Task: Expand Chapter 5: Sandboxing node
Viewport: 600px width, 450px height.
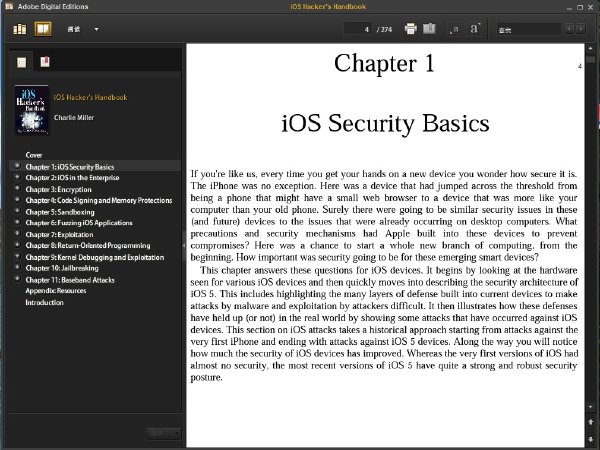Action: click(17, 211)
